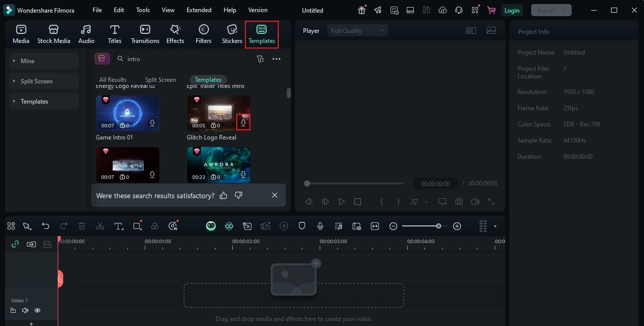Click the Export dropdown button
This screenshot has height=326, width=644.
coord(551,10)
